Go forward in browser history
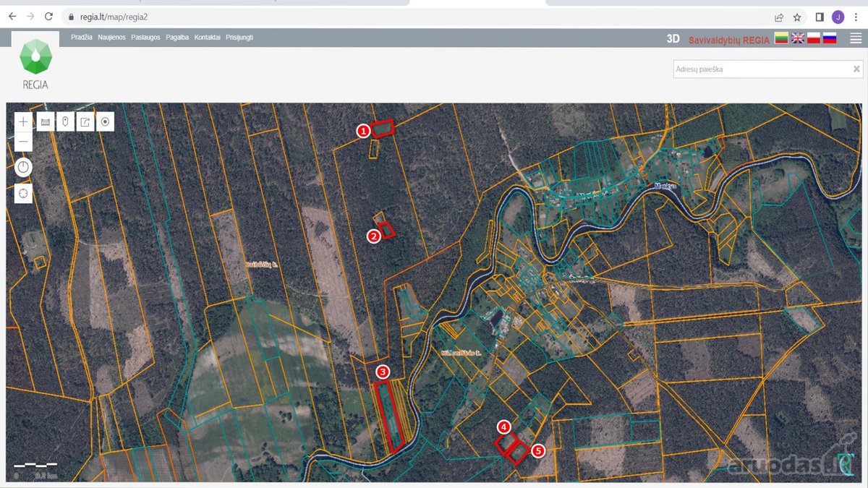 [x=30, y=16]
